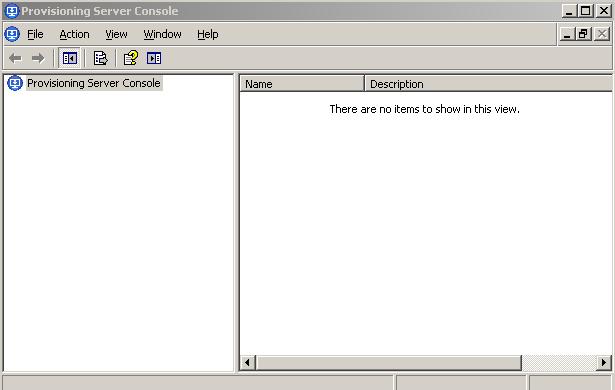Minimize the inner console child window
Viewport: 615px width, 390px height.
click(x=567, y=34)
